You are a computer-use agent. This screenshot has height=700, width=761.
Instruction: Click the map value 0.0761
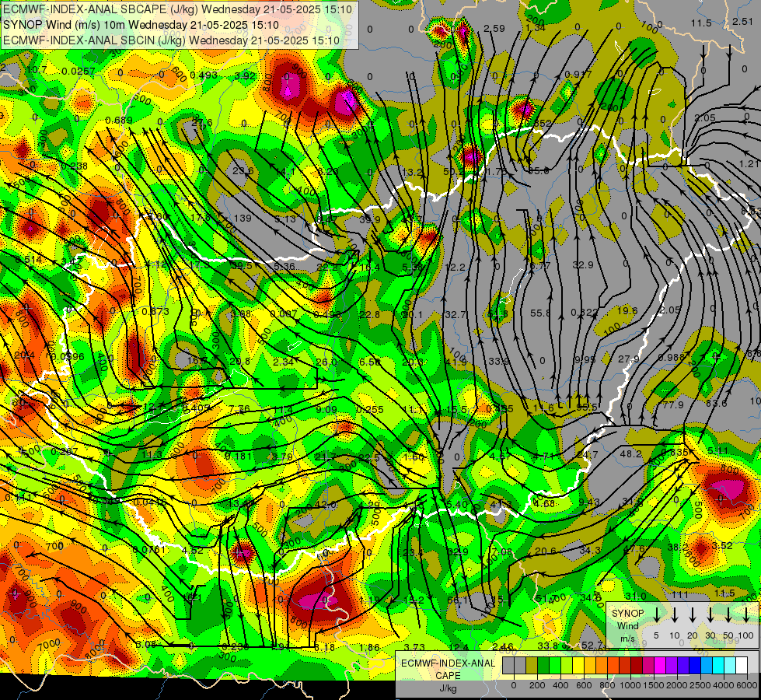(x=149, y=549)
